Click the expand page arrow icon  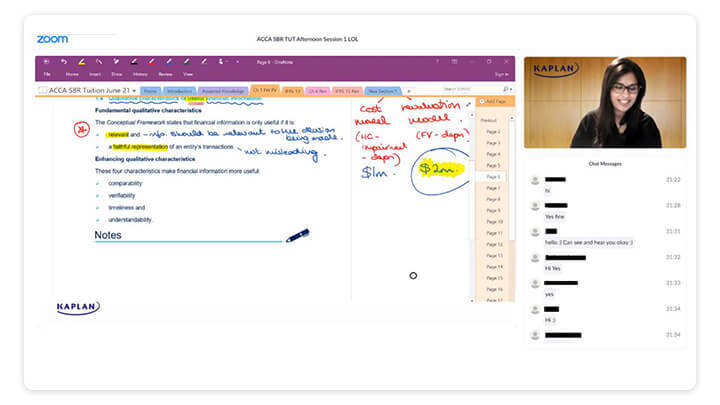468,105
